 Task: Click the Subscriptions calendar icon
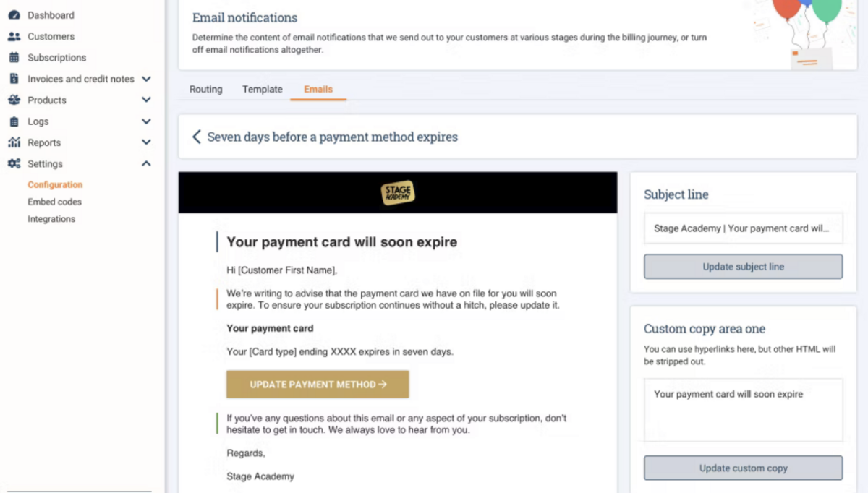(14, 58)
